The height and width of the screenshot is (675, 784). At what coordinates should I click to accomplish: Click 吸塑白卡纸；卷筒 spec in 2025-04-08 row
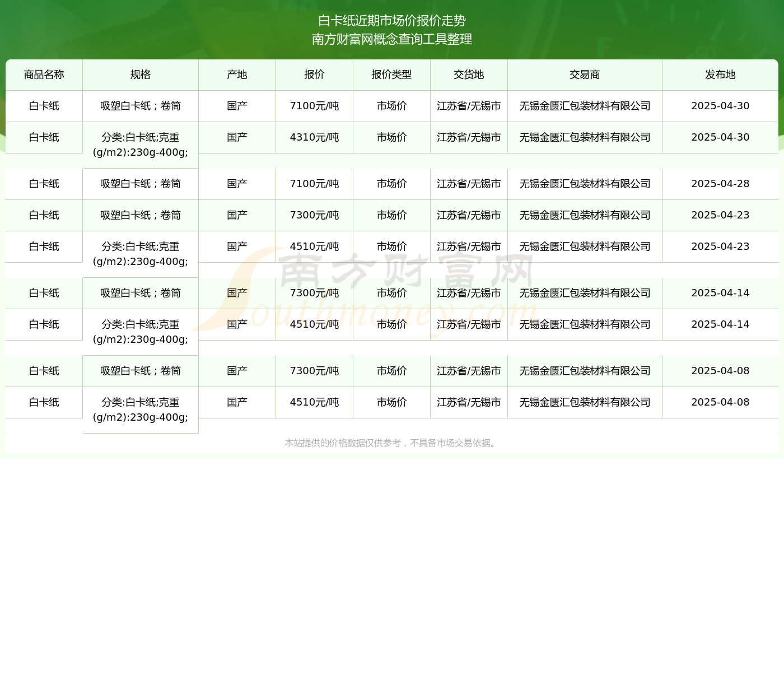click(141, 371)
